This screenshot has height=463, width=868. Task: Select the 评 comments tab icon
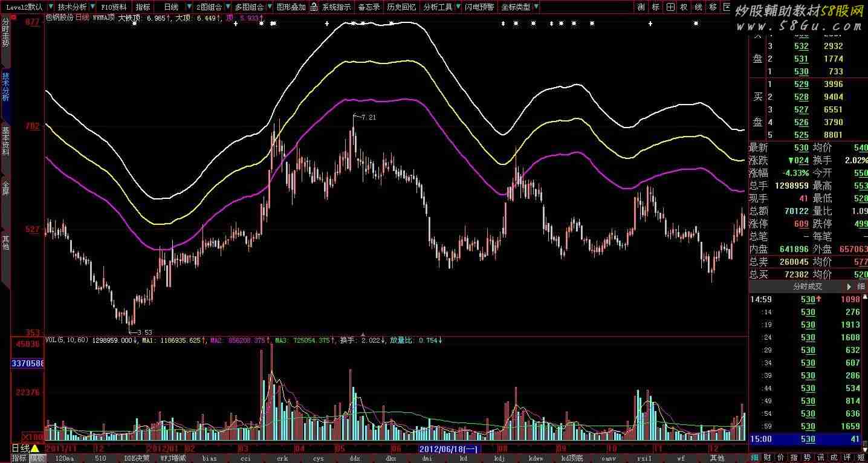(x=847, y=458)
